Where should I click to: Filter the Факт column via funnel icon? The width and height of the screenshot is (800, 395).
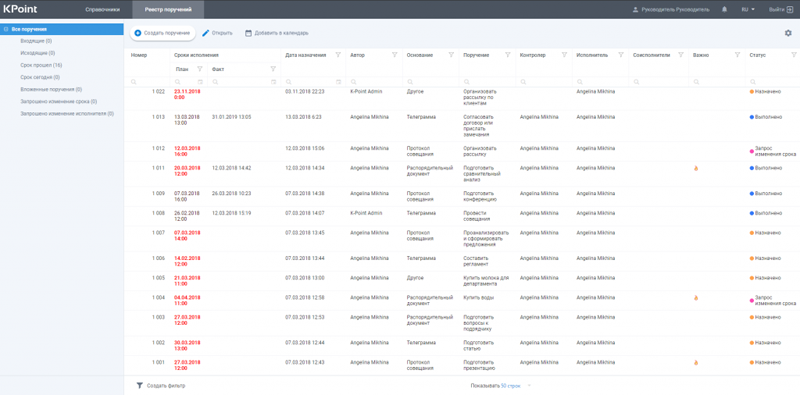(x=273, y=69)
